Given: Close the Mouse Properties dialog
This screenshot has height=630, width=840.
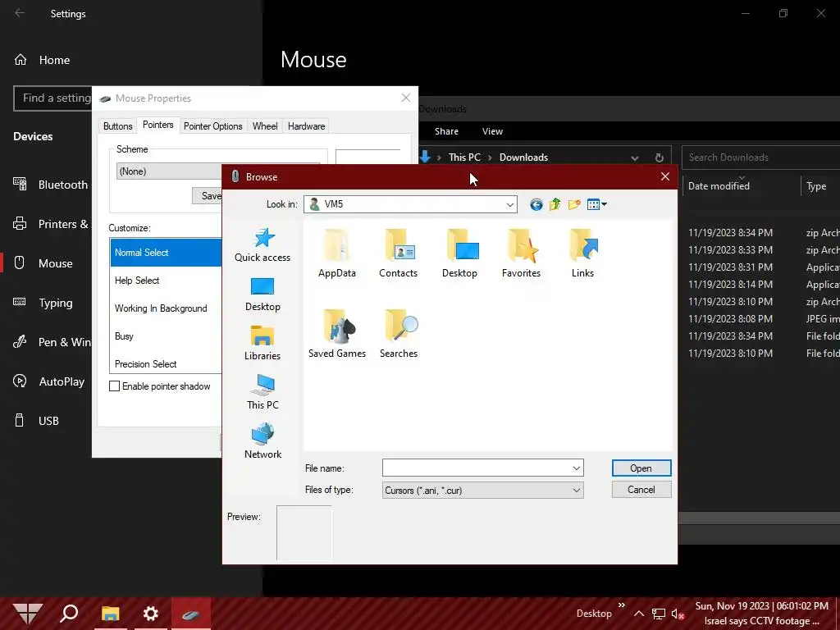Looking at the screenshot, I should click(405, 98).
